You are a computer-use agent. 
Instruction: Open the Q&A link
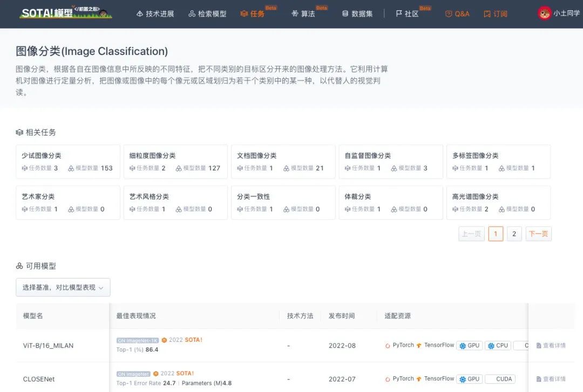[457, 13]
